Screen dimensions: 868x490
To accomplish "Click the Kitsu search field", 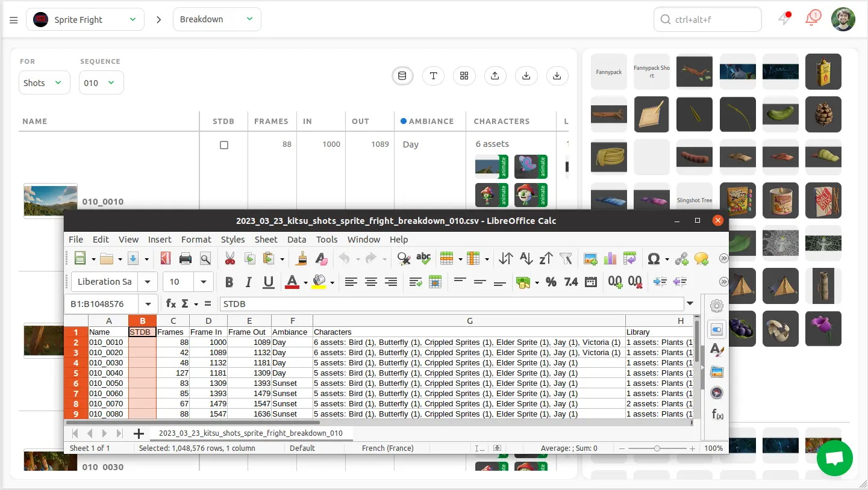I will pyautogui.click(x=708, y=19).
